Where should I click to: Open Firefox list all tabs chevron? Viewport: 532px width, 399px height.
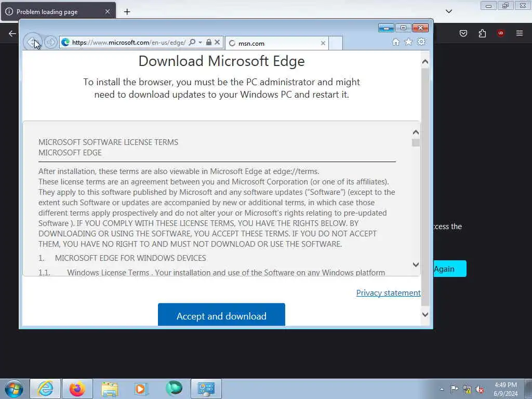[448, 11]
